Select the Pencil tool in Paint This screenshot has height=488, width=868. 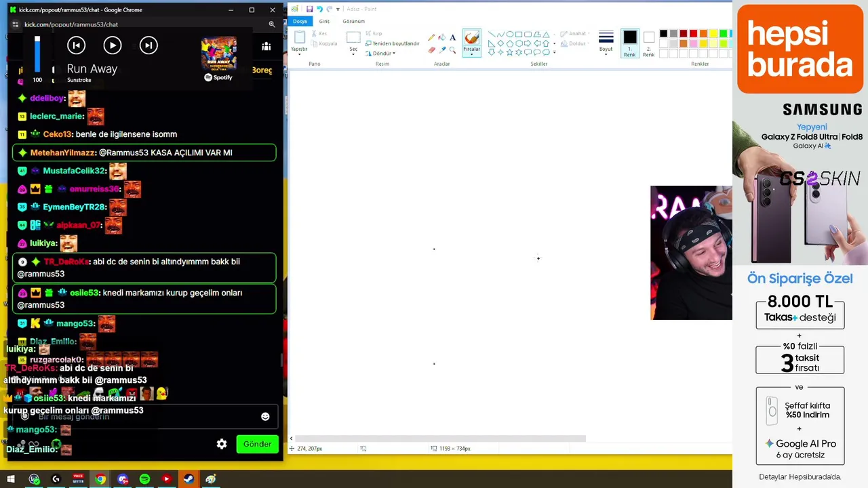tap(431, 37)
